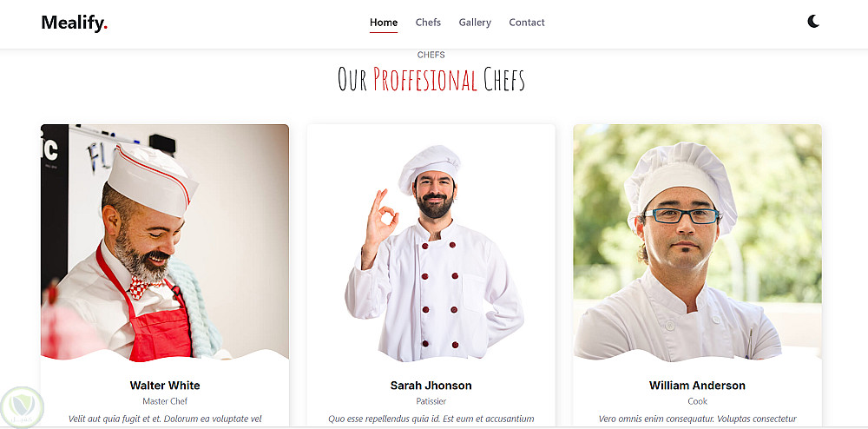Click the William Anderson name heading
Screen dimensions: 868x429
(x=698, y=386)
